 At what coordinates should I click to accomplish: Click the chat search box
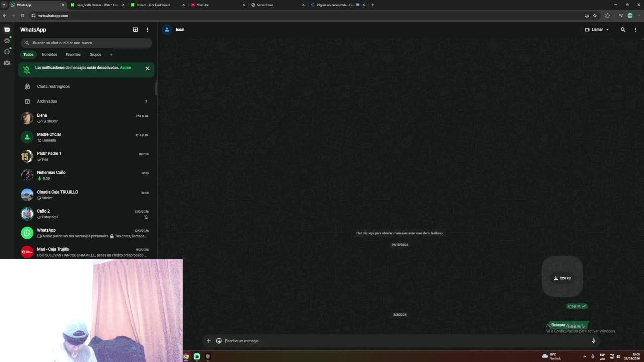point(87,43)
